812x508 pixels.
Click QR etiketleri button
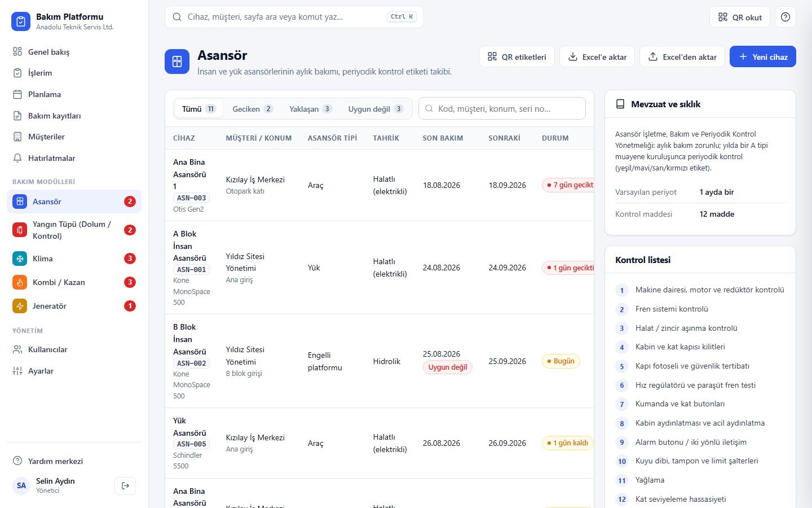(517, 56)
